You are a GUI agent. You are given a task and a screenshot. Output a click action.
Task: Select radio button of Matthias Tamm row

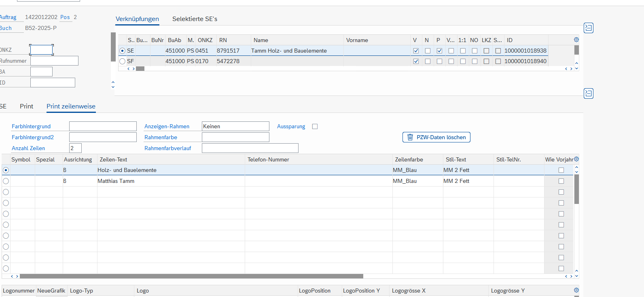[6, 181]
